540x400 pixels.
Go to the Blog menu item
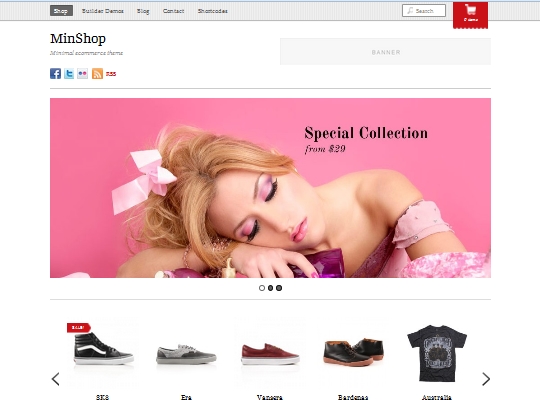click(x=143, y=11)
